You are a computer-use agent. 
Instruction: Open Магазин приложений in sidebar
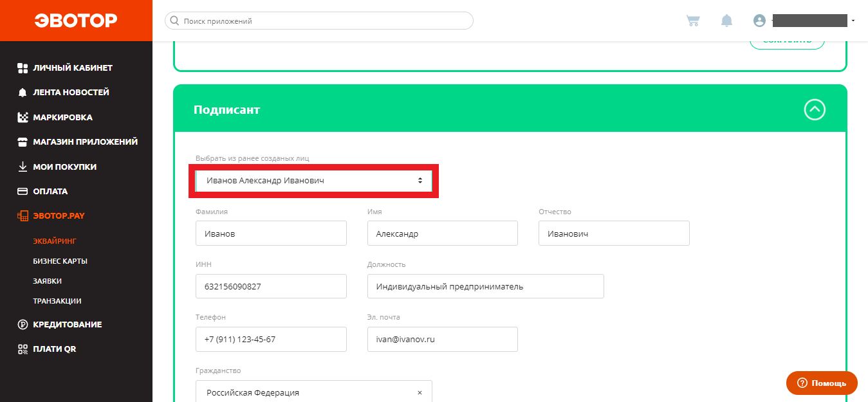pyautogui.click(x=85, y=142)
